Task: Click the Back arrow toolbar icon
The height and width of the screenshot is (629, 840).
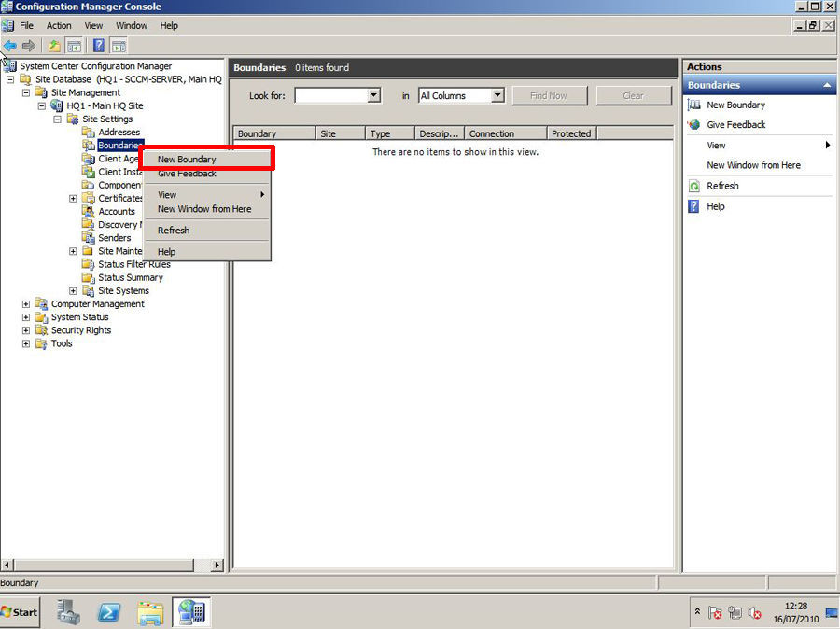Action: pos(9,46)
